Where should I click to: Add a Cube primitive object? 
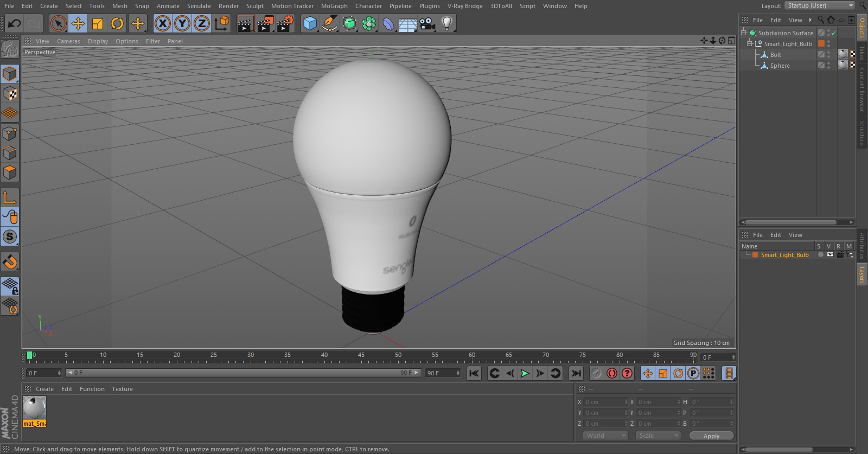pyautogui.click(x=310, y=23)
